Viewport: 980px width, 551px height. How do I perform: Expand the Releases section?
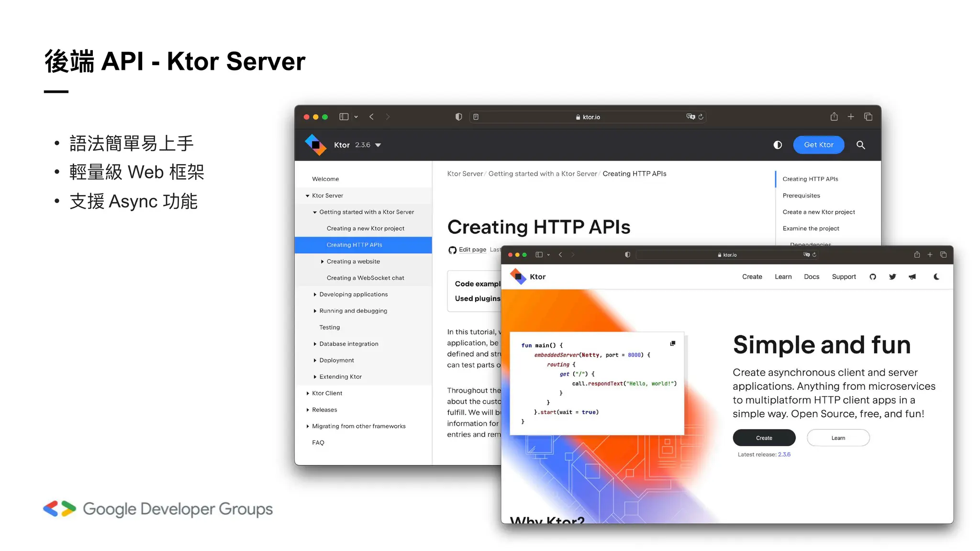tap(307, 410)
